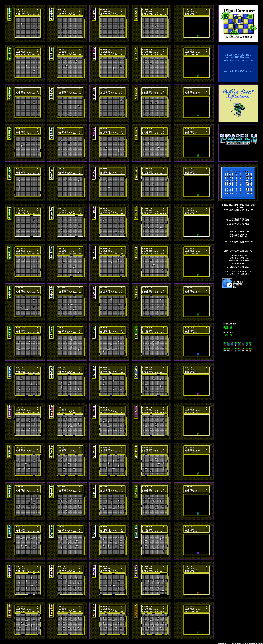This screenshot has width=263, height=644.
Task: Select the up arrow pipe tile 0B
Action: 236,350
